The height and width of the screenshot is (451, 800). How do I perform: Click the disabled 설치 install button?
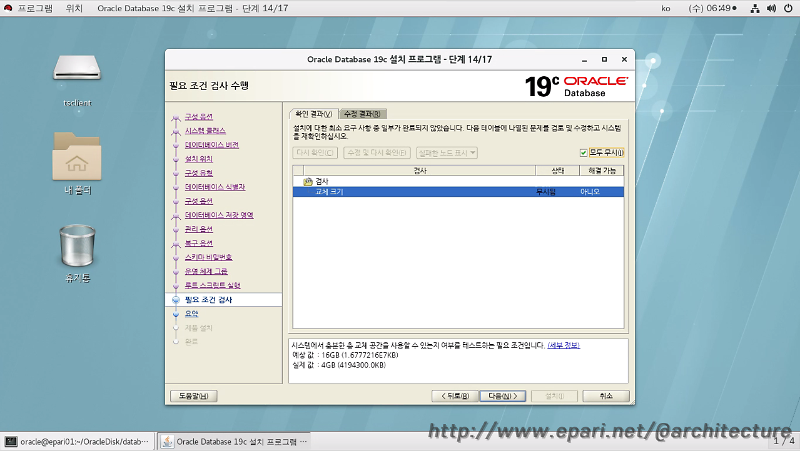555,396
